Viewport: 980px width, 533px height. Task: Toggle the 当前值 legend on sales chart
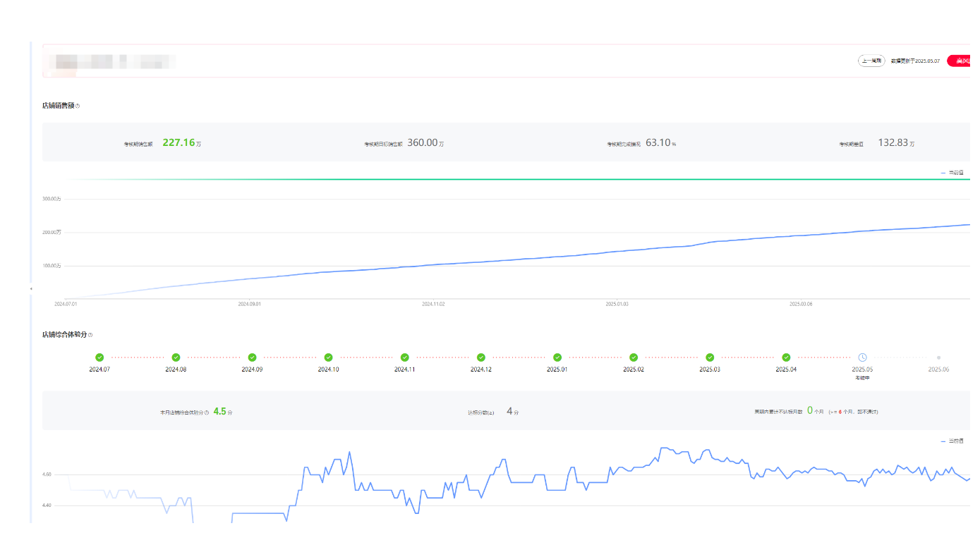coord(952,172)
